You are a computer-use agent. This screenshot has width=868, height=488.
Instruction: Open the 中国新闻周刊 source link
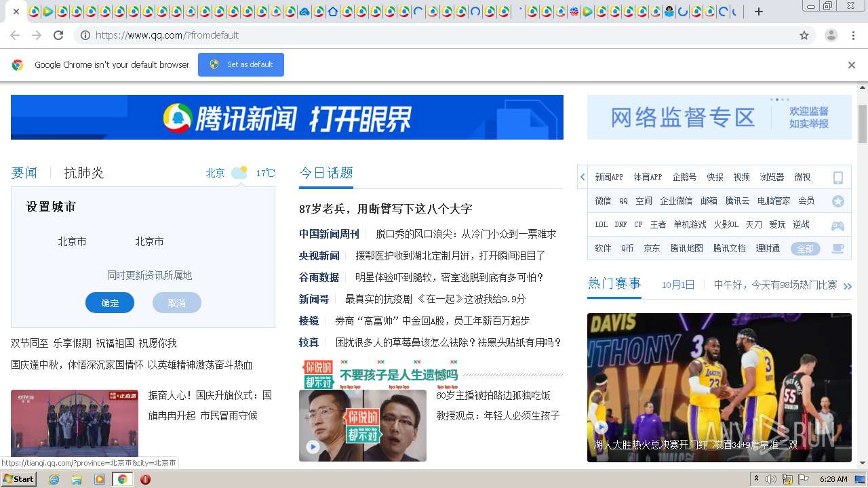[329, 234]
